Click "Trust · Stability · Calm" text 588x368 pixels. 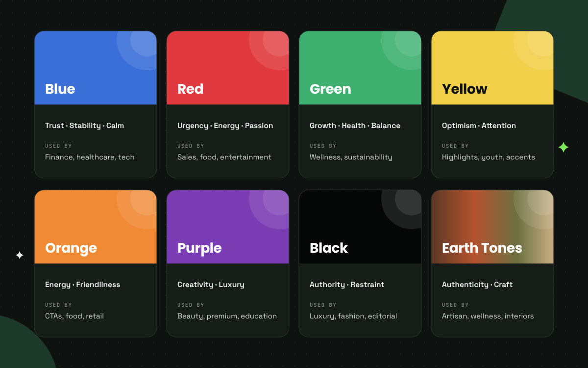pyautogui.click(x=84, y=126)
